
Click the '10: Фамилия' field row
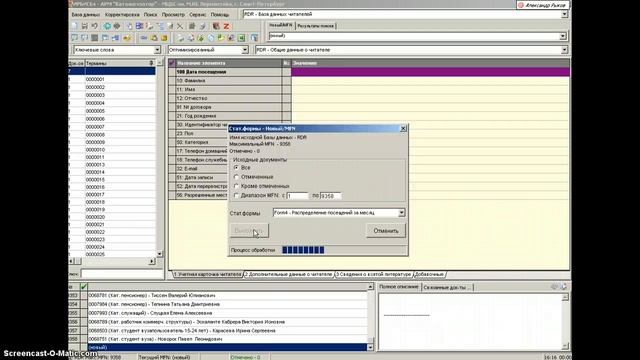[369, 81]
